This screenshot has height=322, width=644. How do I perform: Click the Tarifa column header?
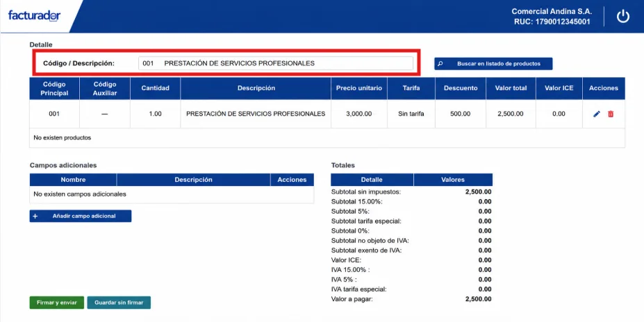pyautogui.click(x=411, y=89)
